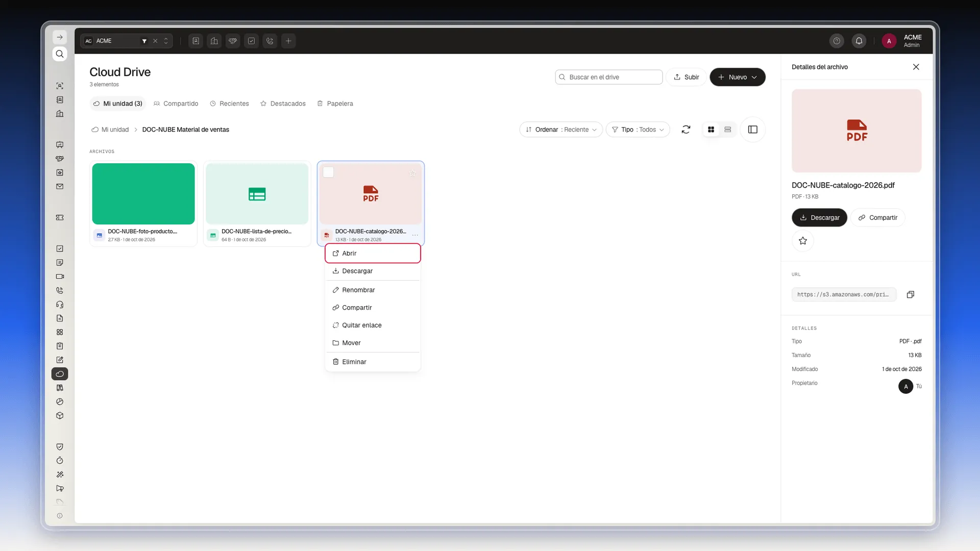This screenshot has width=980, height=551.
Task: Open the magic wand icon in left sidebar
Action: [60, 474]
